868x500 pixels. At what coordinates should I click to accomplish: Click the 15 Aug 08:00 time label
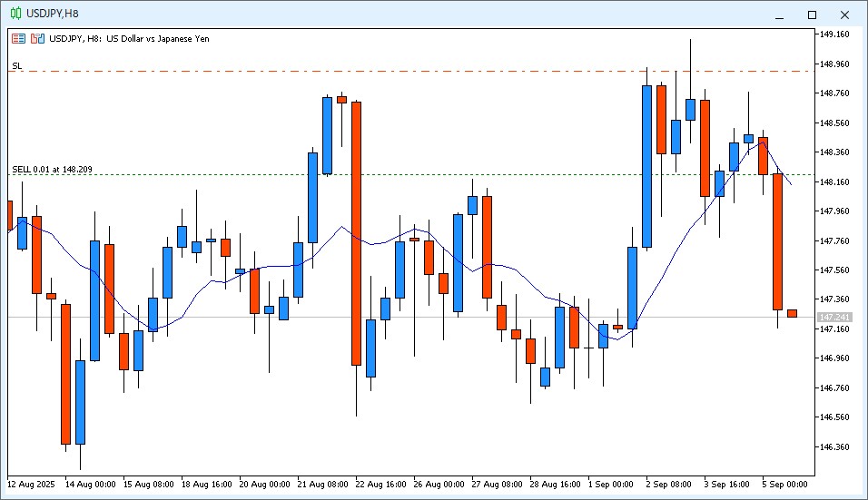tap(148, 485)
